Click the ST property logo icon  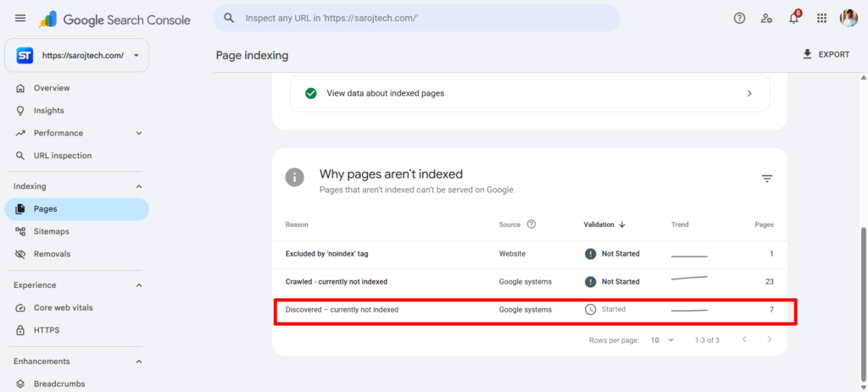pyautogui.click(x=25, y=55)
